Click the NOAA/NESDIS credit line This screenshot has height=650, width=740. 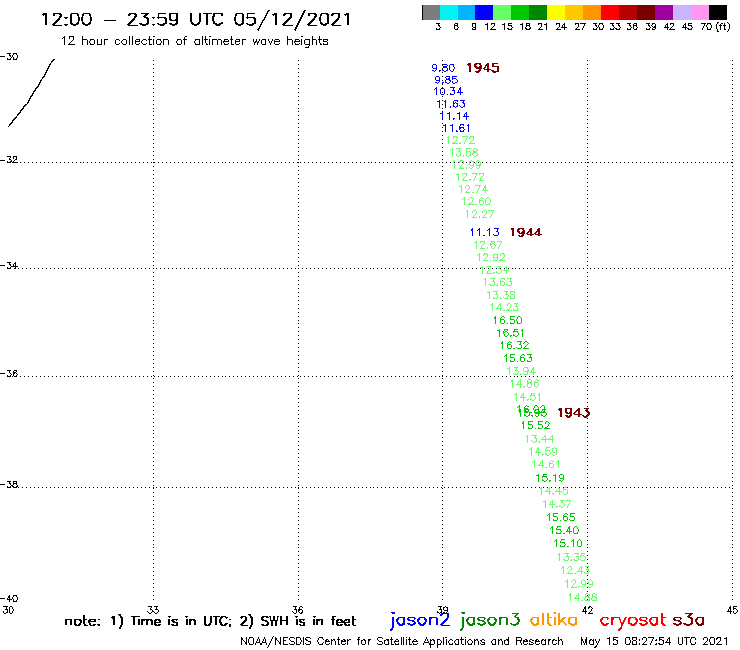click(x=402, y=642)
